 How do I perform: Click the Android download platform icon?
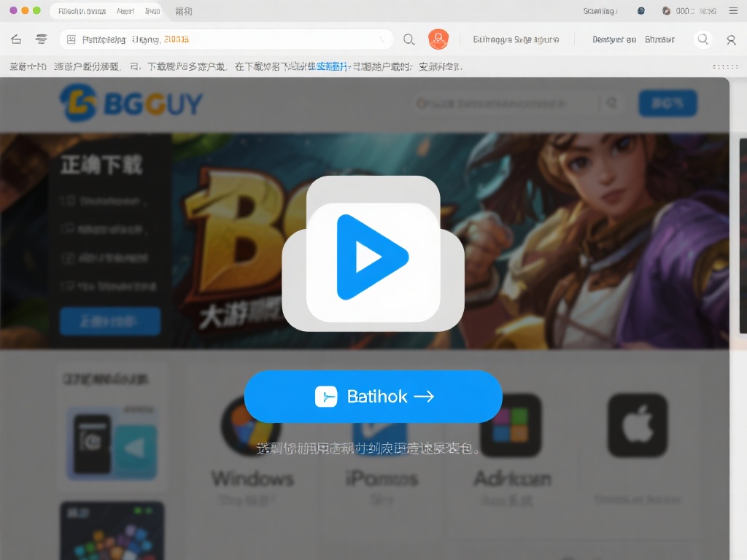[x=510, y=426]
